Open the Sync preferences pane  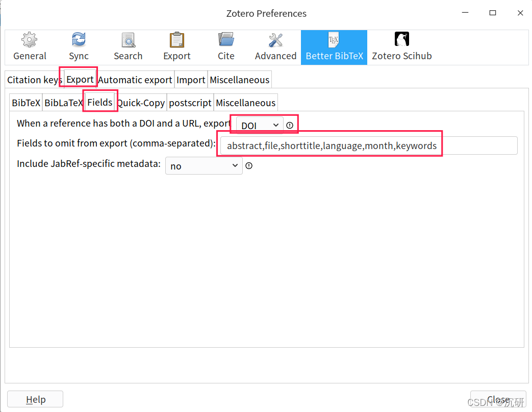pyautogui.click(x=79, y=47)
